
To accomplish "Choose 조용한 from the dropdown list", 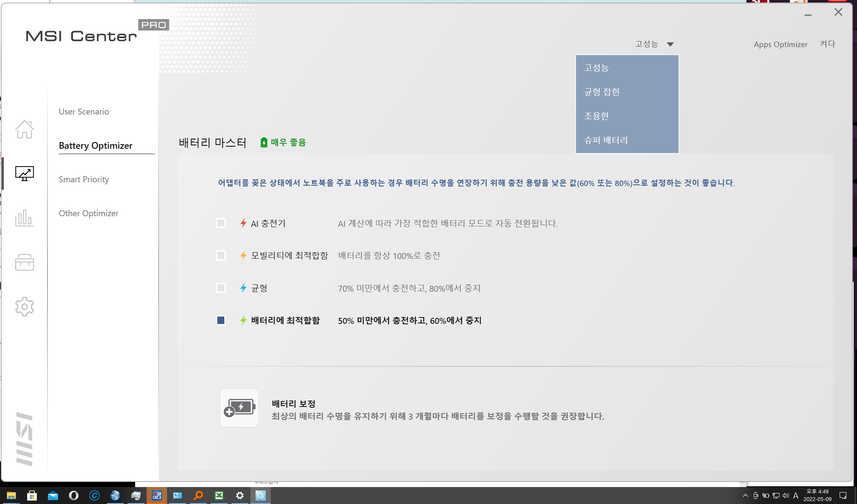I will pos(627,116).
